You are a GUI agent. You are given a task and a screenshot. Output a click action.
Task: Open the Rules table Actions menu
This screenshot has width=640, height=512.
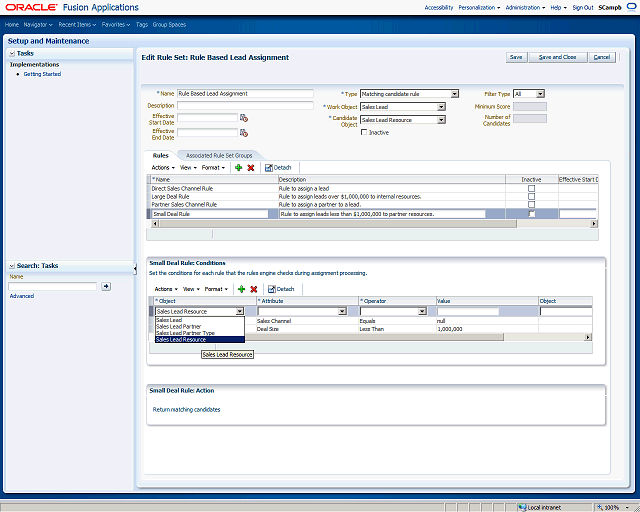(163, 167)
